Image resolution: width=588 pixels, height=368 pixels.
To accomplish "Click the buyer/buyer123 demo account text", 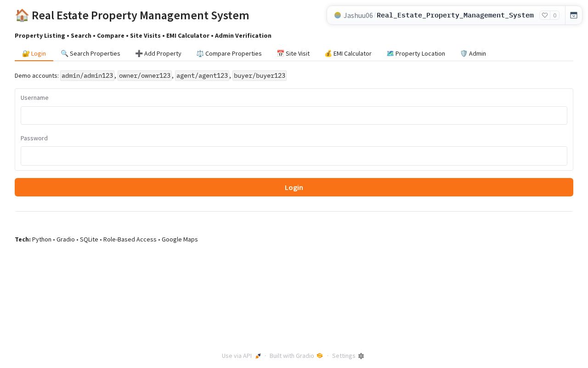I will click(x=260, y=75).
